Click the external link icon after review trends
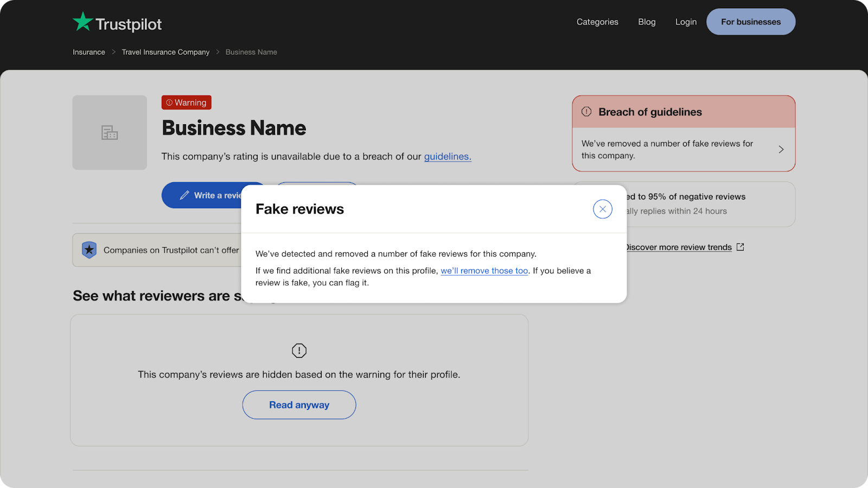868x488 pixels. click(740, 247)
